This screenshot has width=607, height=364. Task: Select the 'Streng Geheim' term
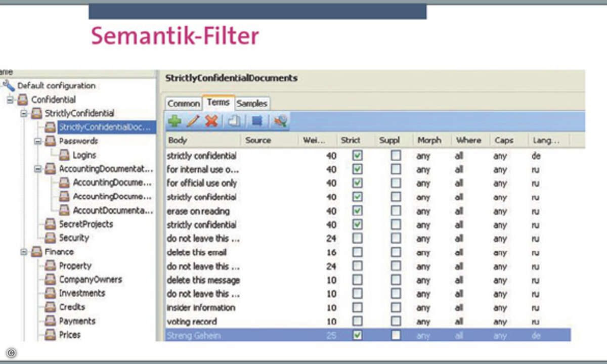click(x=193, y=335)
